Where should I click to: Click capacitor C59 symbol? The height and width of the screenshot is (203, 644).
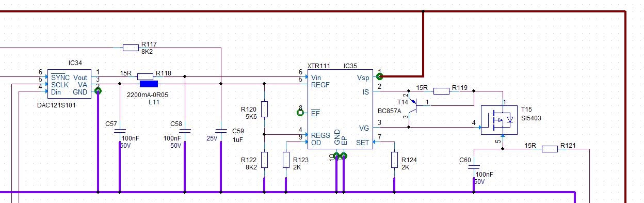221,131
